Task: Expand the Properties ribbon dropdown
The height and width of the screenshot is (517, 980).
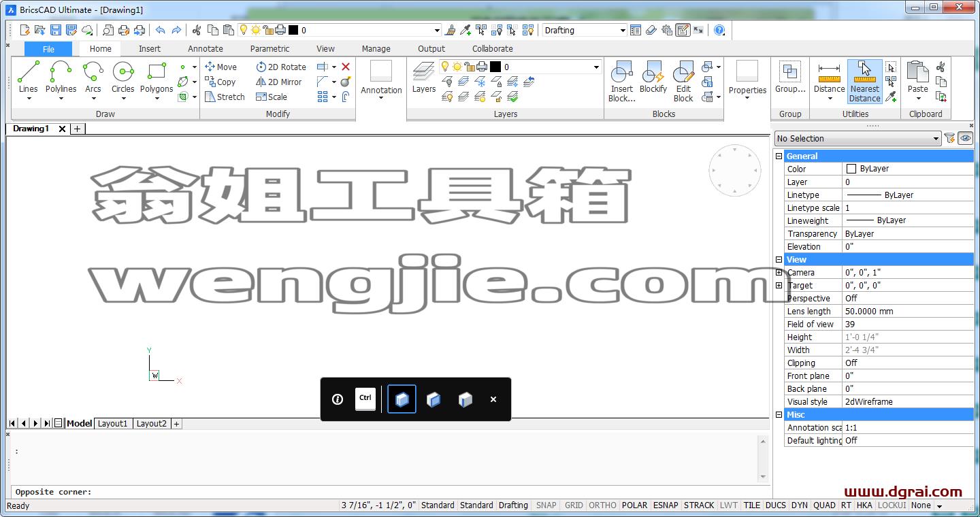Action: [747, 99]
